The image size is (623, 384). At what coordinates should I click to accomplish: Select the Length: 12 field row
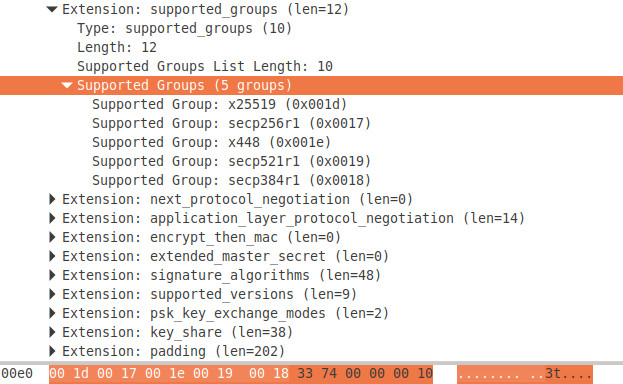tap(312, 47)
